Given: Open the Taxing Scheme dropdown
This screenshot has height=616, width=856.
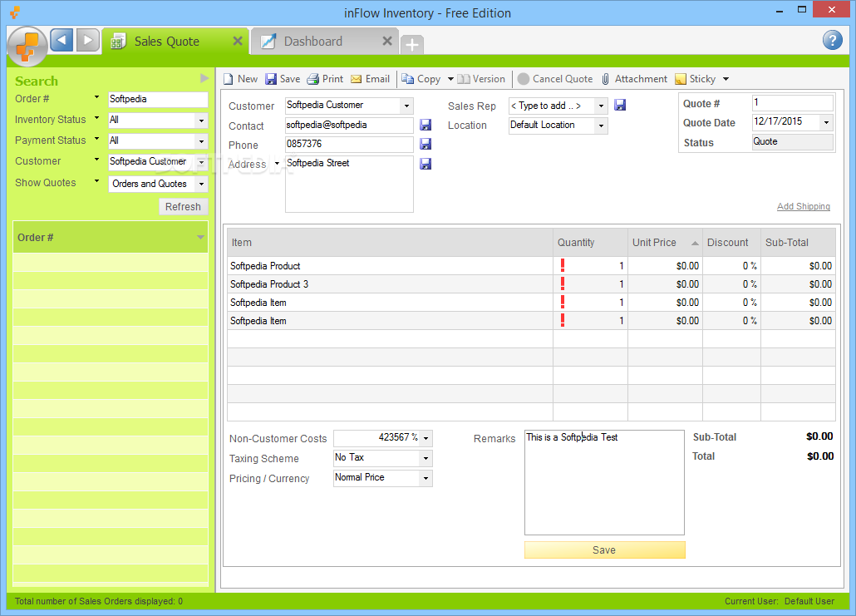Looking at the screenshot, I should coord(426,458).
